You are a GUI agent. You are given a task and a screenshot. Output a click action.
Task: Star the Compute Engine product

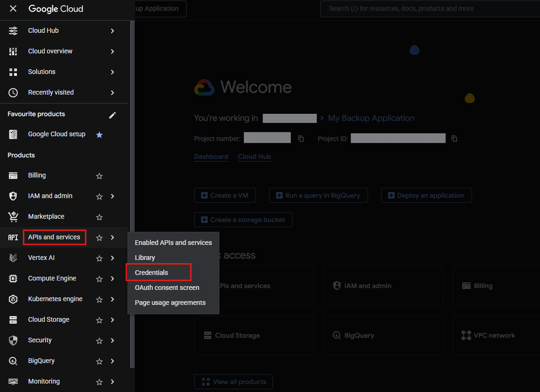(99, 279)
